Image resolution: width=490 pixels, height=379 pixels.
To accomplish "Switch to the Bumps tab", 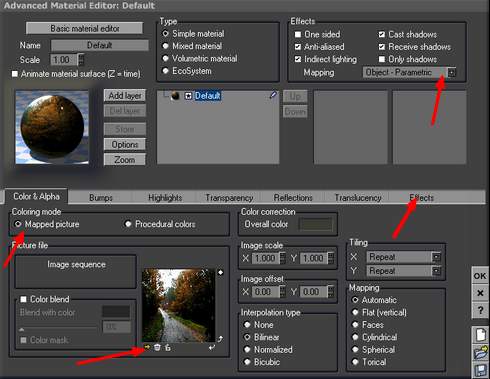I will tap(101, 198).
